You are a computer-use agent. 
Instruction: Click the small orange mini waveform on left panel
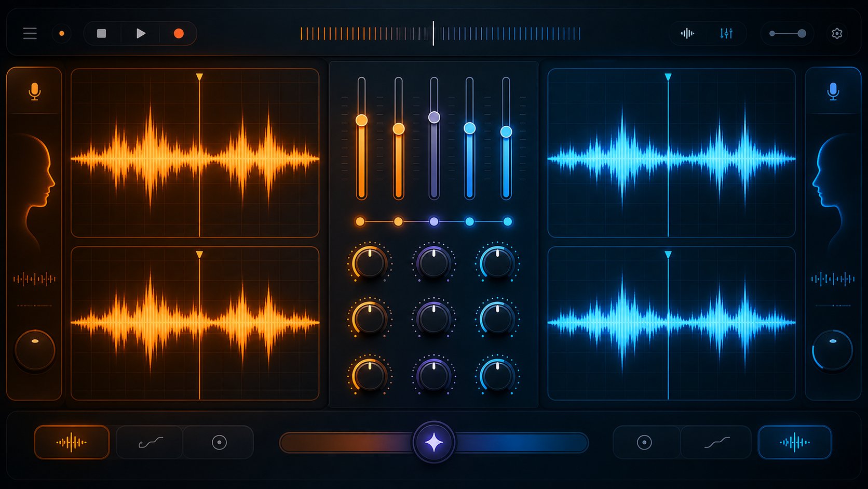tap(34, 279)
